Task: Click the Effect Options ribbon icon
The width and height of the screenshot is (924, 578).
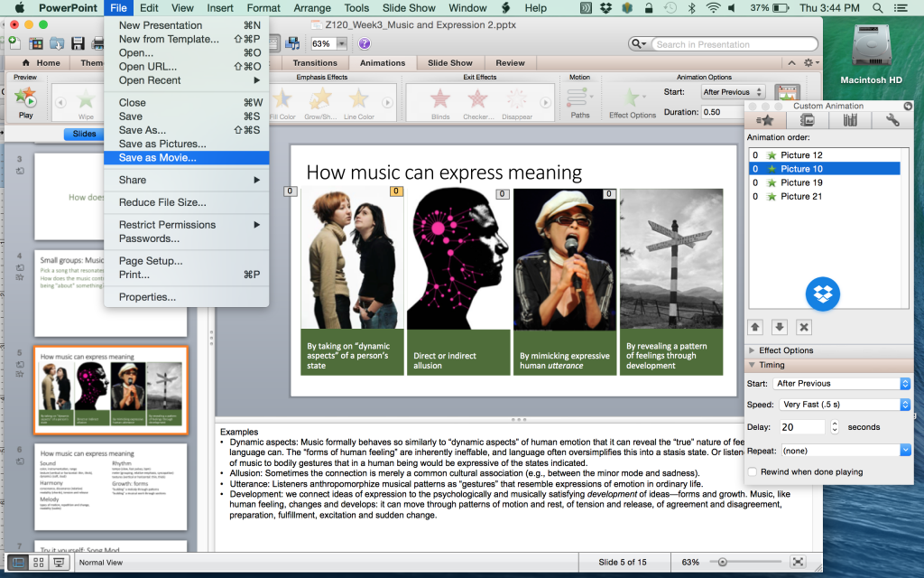Action: pyautogui.click(x=633, y=102)
